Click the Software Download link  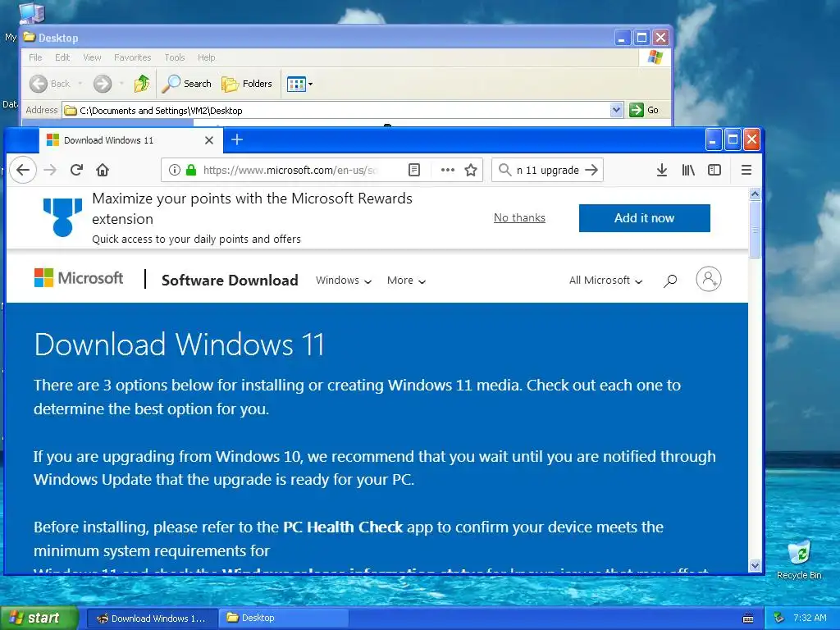(230, 281)
